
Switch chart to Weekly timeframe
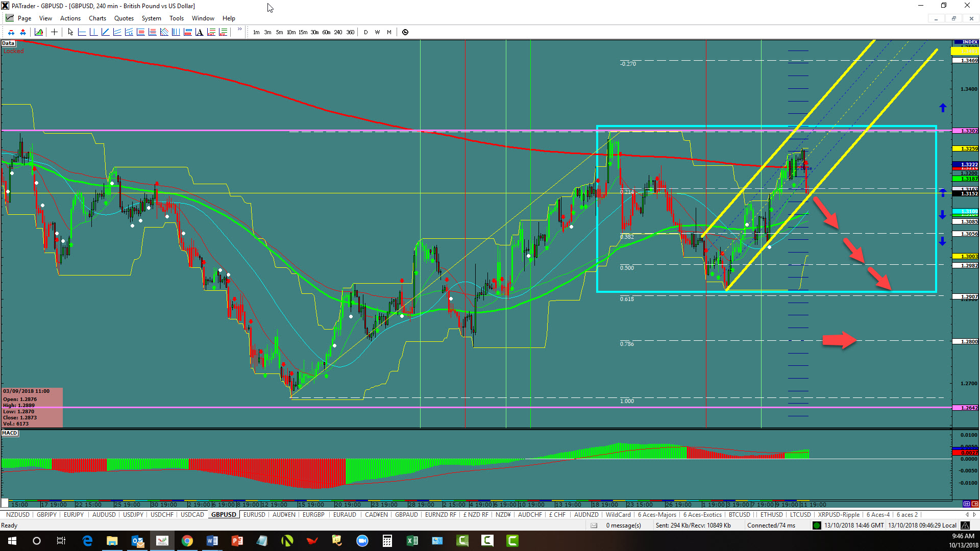(x=377, y=32)
